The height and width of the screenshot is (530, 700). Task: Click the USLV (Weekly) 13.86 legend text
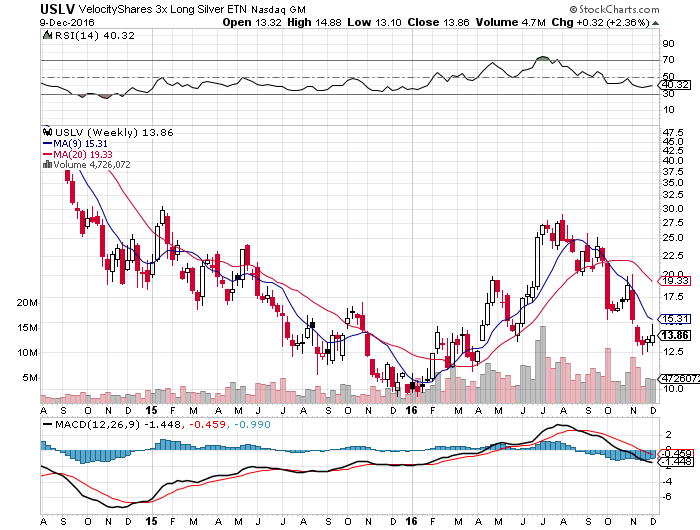click(114, 133)
